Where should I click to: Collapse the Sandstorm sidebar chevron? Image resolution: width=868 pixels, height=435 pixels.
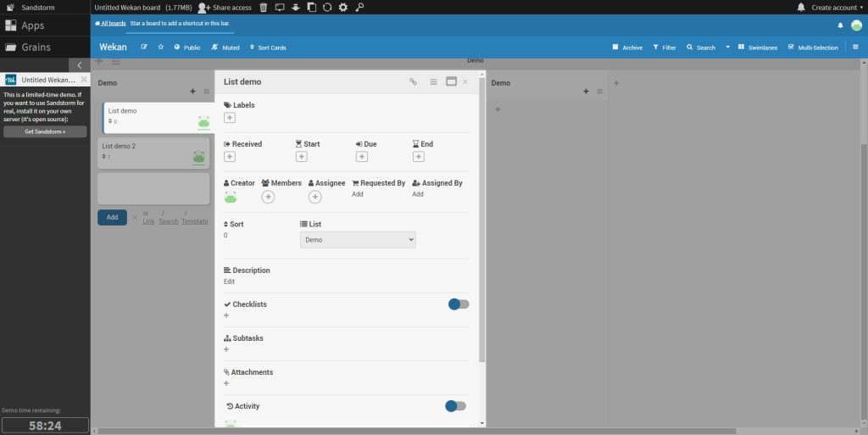pos(80,65)
